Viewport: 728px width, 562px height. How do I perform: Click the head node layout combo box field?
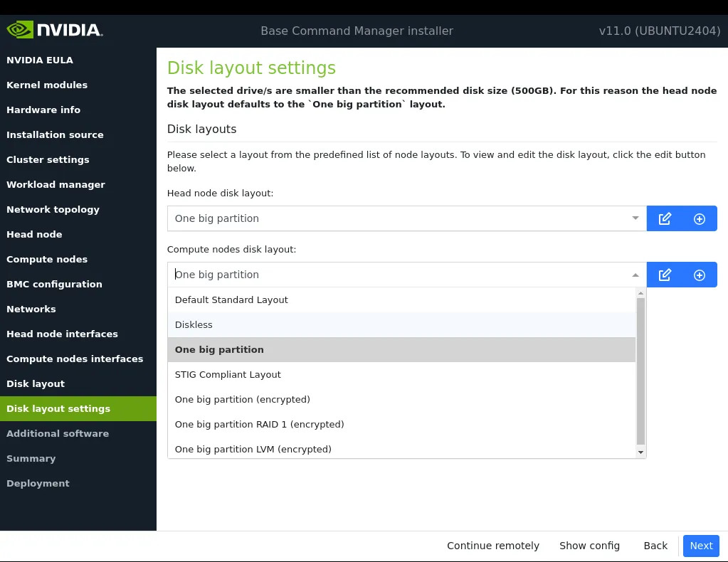(407, 218)
